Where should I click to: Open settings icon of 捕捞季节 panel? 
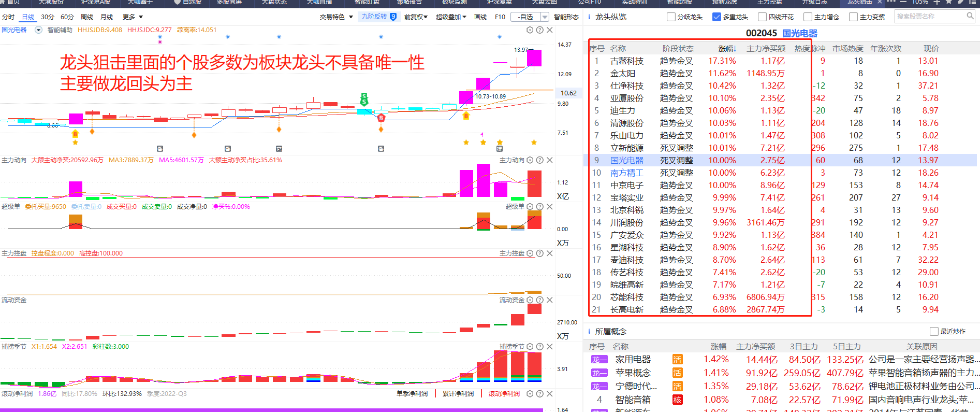[530, 347]
